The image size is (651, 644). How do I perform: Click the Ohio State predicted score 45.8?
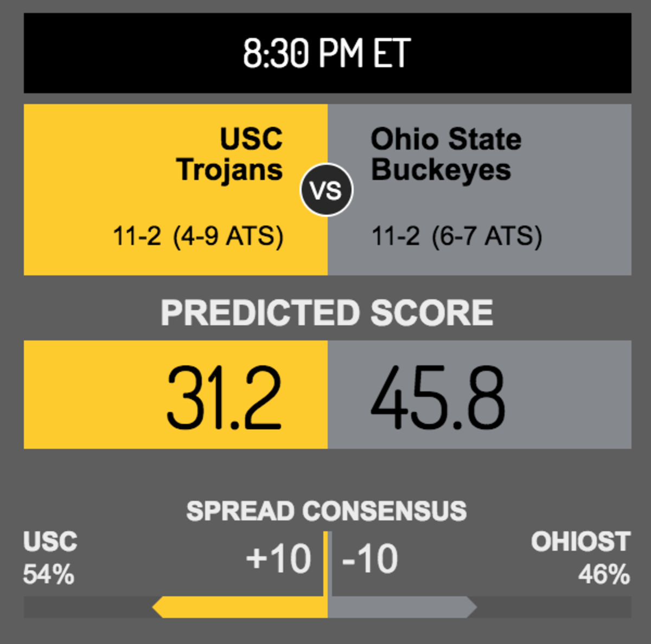(438, 398)
